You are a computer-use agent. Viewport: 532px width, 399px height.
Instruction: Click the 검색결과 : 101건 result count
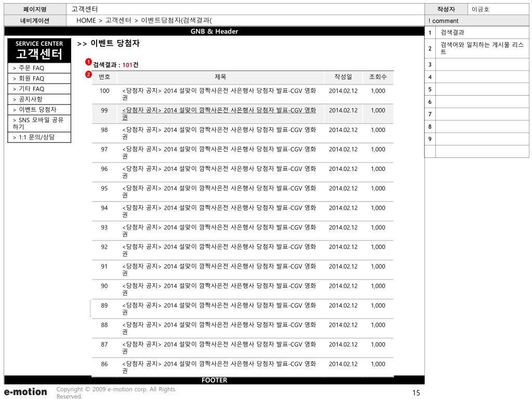coord(116,65)
